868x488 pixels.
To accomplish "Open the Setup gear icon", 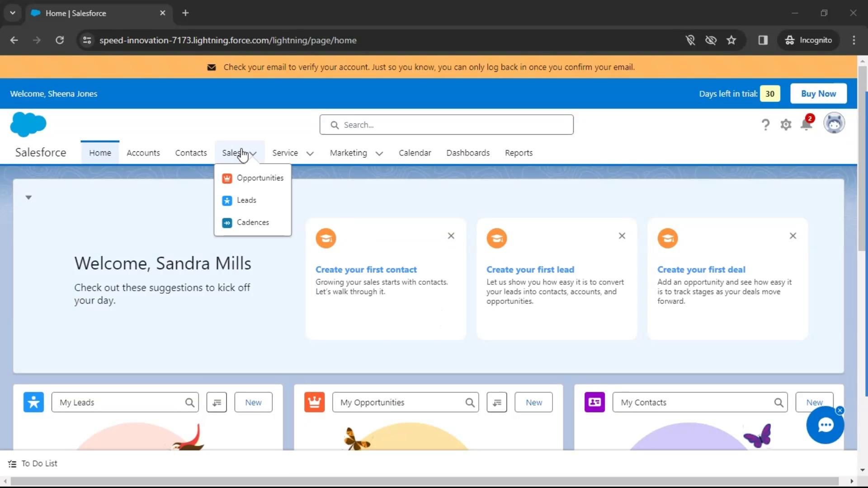I will 786,125.
